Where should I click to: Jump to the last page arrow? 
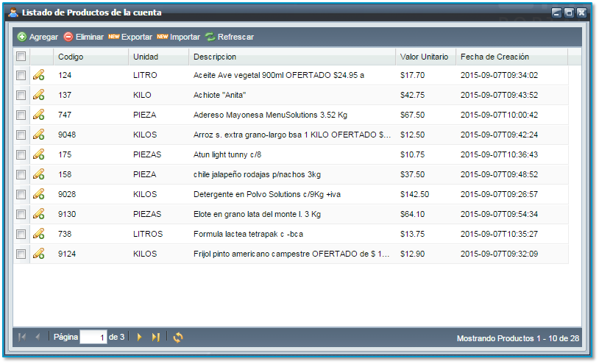(155, 337)
